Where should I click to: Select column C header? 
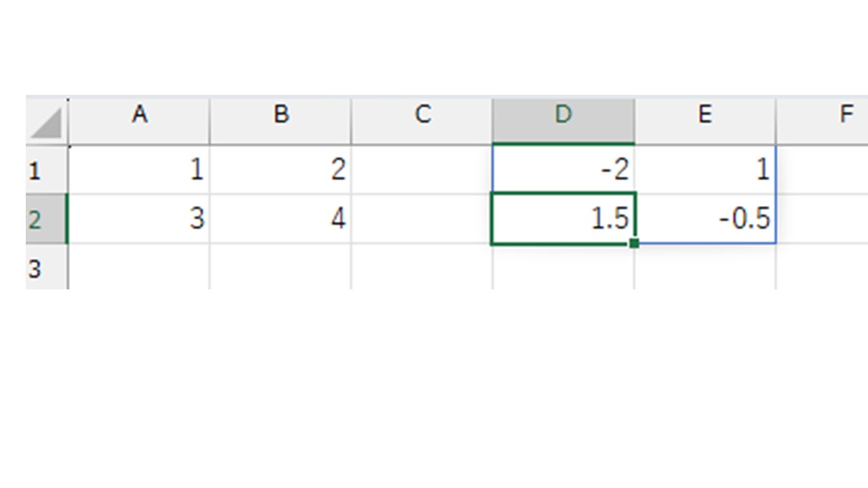[422, 121]
